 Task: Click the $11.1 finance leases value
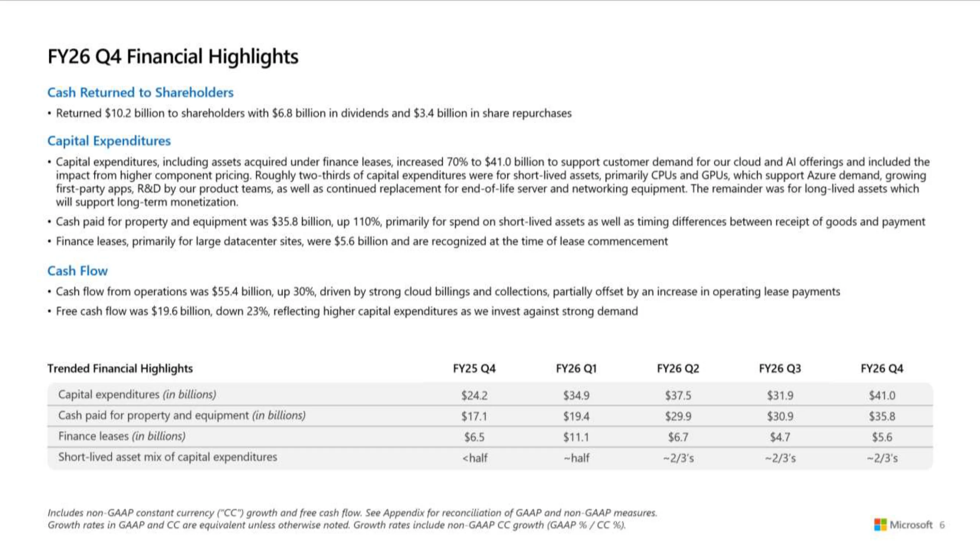[576, 437]
